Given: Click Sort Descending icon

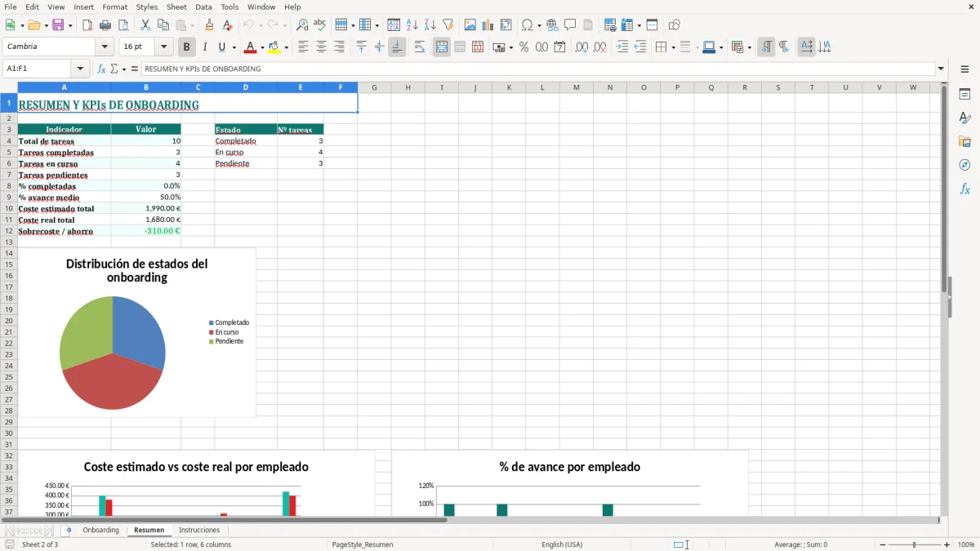Looking at the screenshot, I should tap(430, 25).
